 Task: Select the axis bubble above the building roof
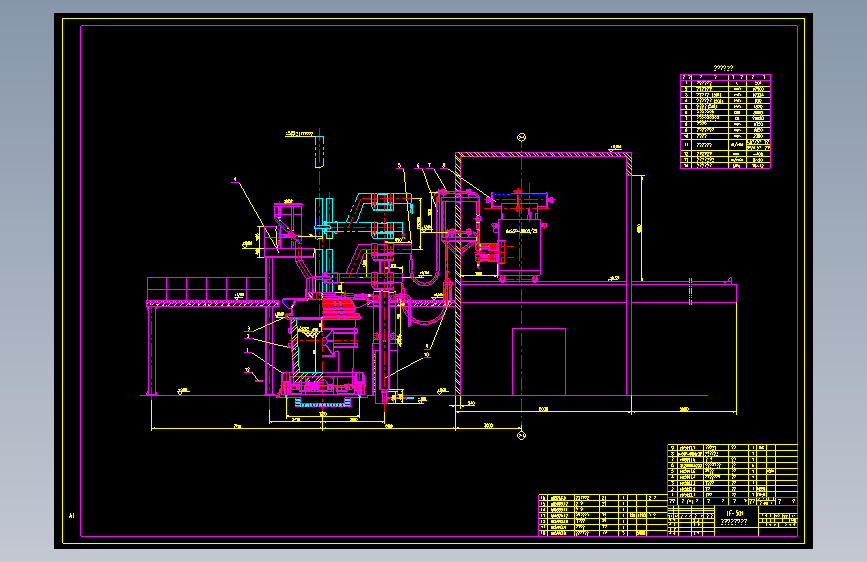pos(521,137)
